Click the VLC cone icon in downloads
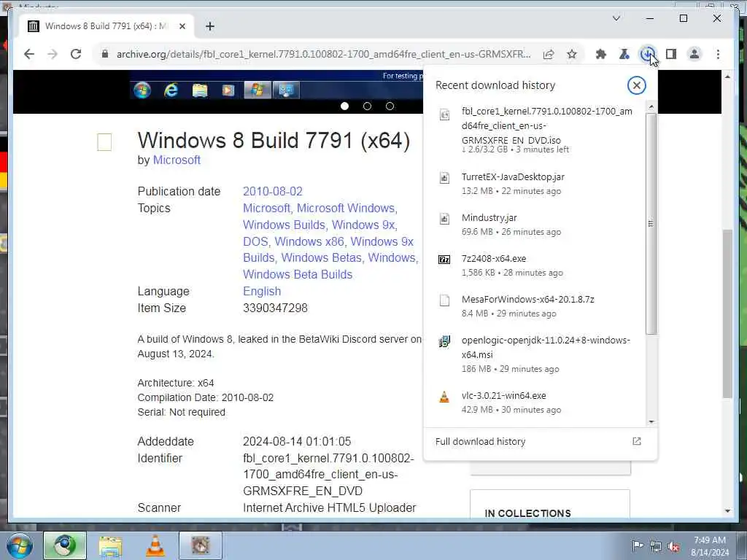Screen dimensions: 747x560 444,396
